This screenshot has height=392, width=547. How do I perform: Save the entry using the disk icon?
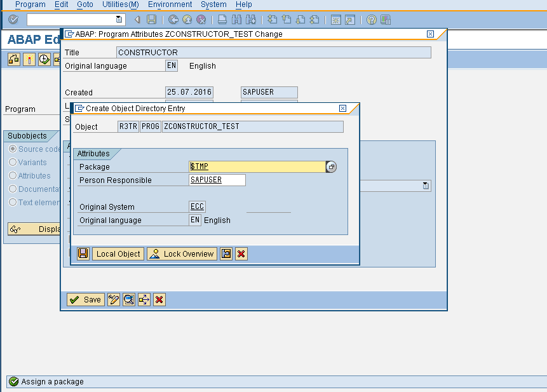83,253
